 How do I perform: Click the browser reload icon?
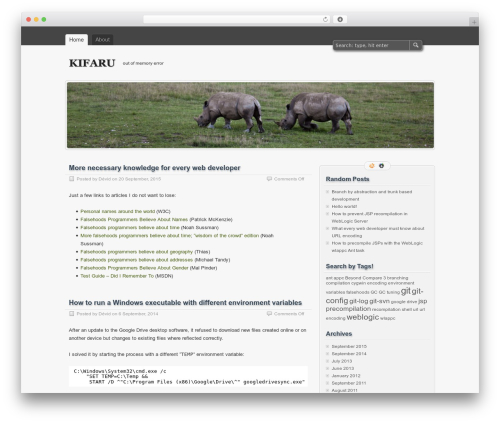click(x=325, y=19)
